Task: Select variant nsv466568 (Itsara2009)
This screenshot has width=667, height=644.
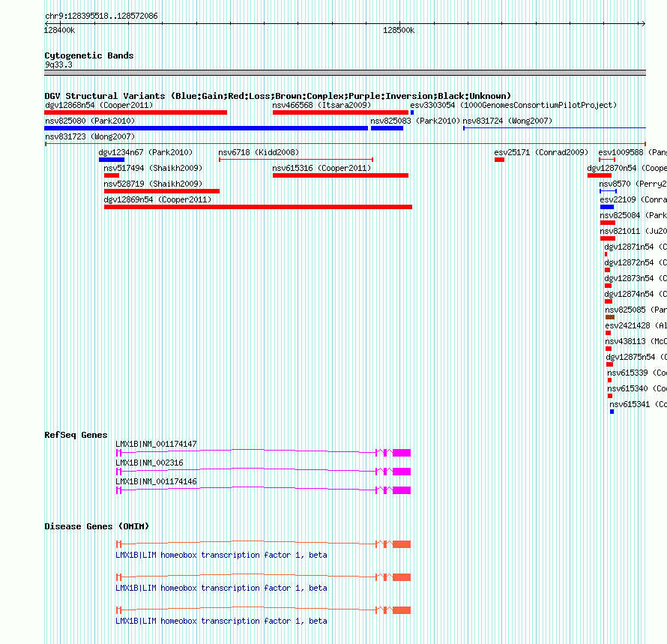Action: [322, 105]
